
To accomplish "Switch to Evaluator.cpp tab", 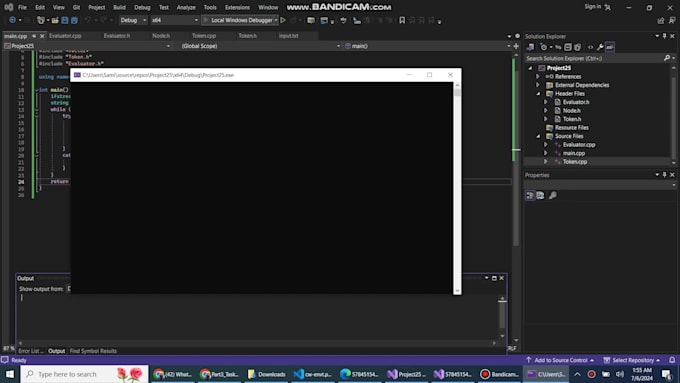I will pyautogui.click(x=65, y=36).
